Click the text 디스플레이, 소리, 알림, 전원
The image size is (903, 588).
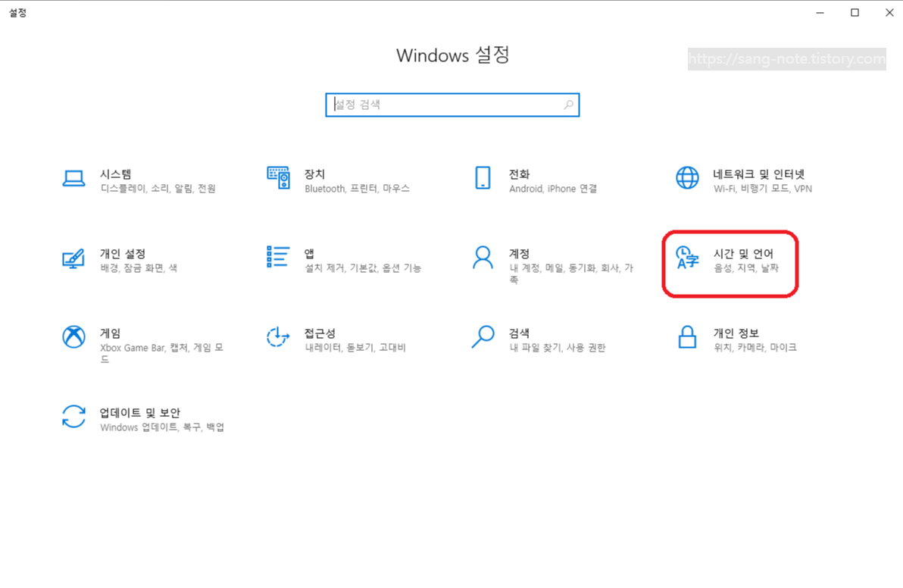[x=158, y=189]
